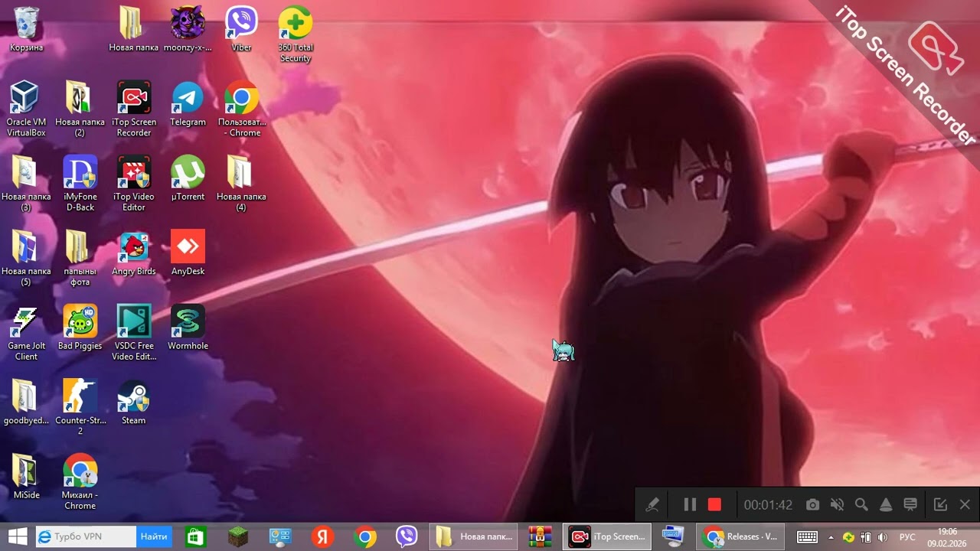Select the Новая папка (3) folder

point(26,184)
